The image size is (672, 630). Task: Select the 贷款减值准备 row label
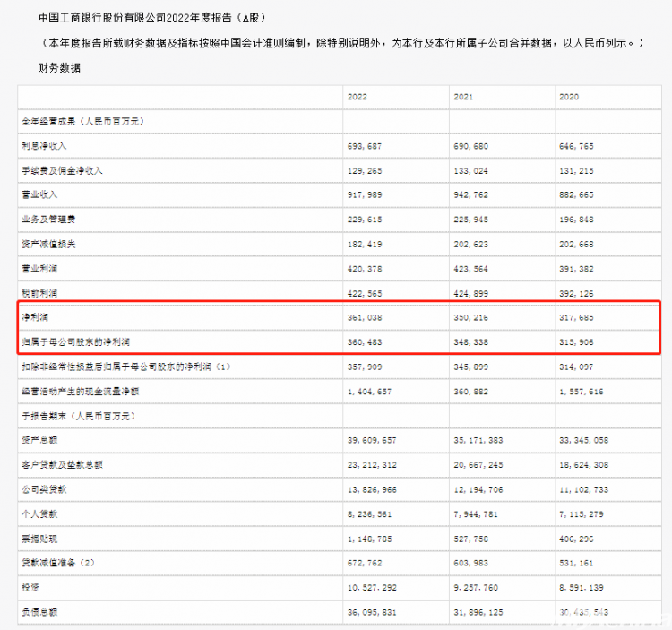coord(58,563)
